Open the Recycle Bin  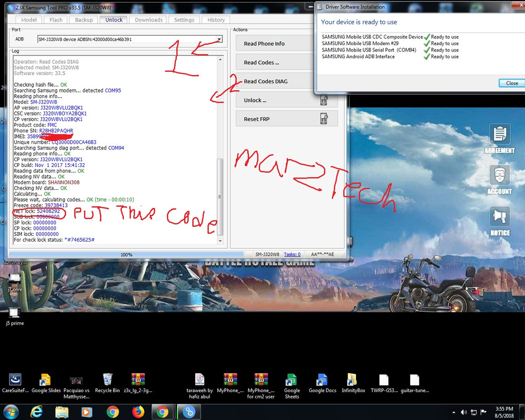(107, 383)
